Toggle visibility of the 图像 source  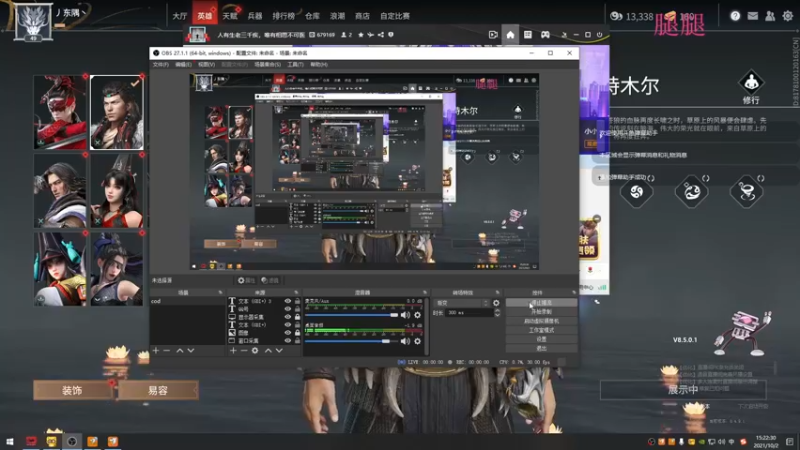click(x=288, y=333)
